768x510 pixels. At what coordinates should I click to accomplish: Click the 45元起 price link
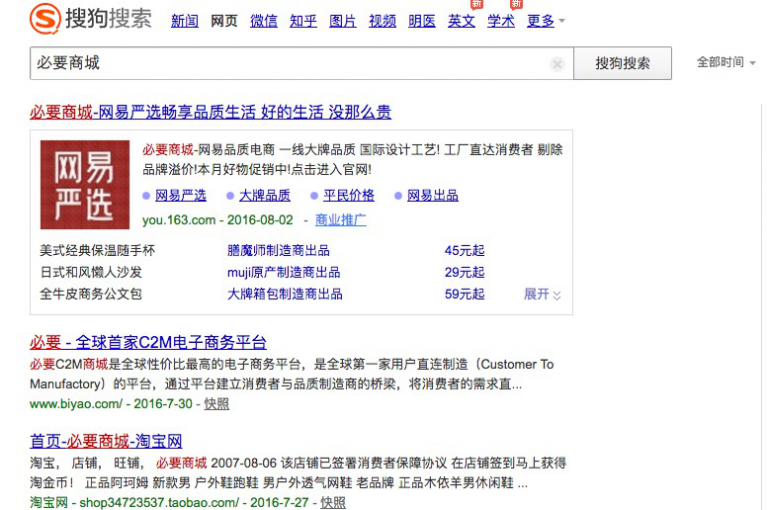point(464,251)
